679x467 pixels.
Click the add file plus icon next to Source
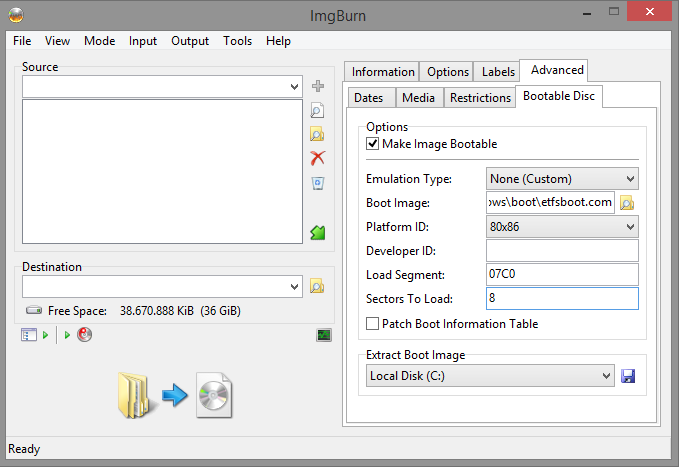pos(318,86)
